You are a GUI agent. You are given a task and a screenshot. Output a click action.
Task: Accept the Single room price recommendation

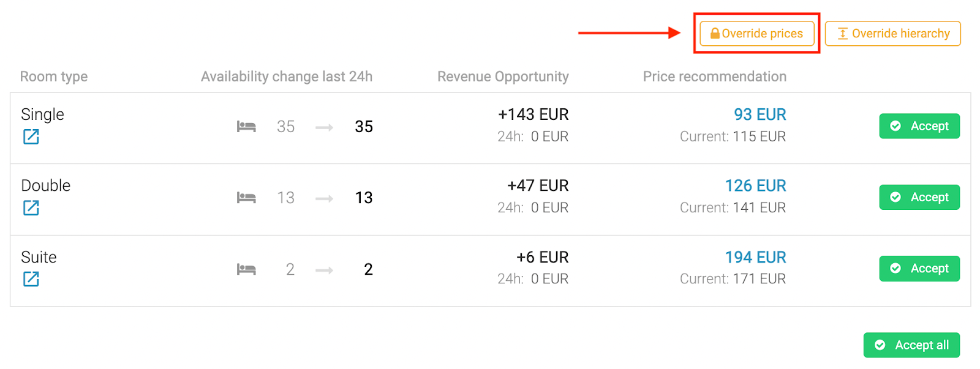[x=919, y=126]
